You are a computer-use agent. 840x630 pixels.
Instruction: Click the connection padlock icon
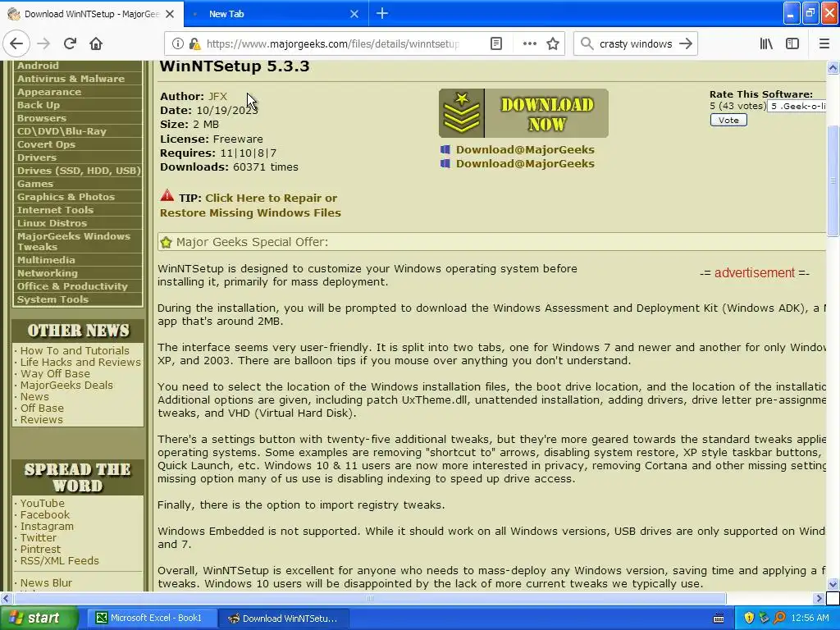point(194,44)
